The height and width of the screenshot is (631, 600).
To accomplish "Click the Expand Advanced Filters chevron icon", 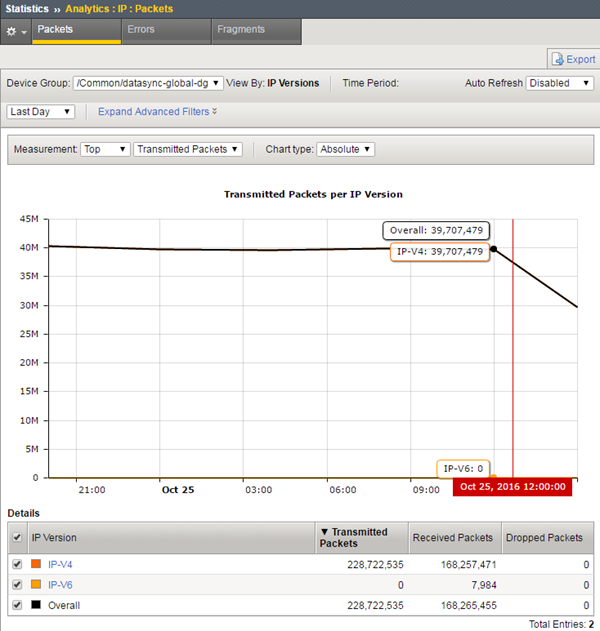I will tap(214, 111).
